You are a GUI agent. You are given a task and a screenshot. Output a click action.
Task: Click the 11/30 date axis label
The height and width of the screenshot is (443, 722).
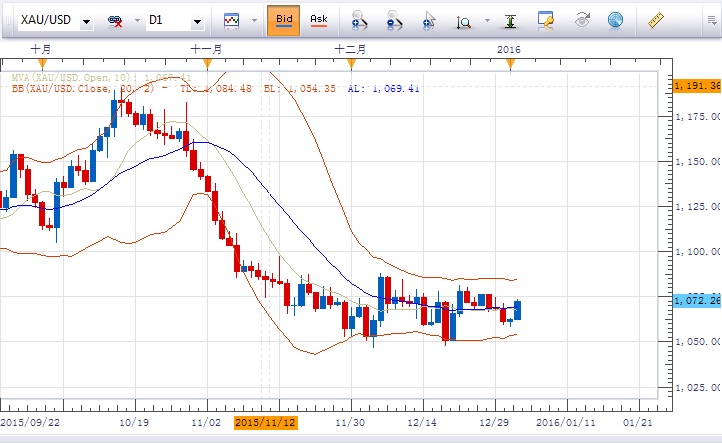(x=350, y=422)
